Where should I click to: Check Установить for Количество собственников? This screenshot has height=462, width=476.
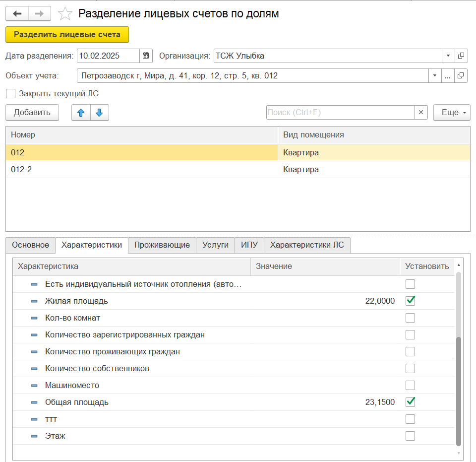point(410,368)
